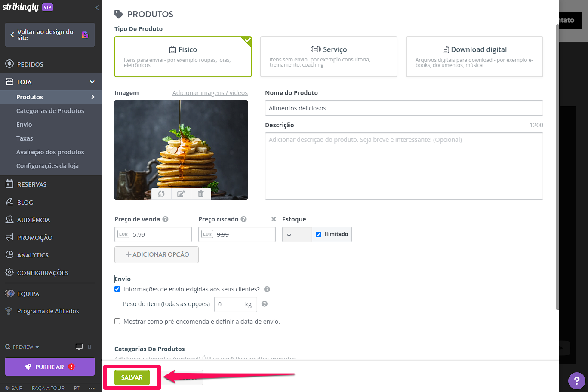Click the Publicar button
588x392 pixels.
50,367
